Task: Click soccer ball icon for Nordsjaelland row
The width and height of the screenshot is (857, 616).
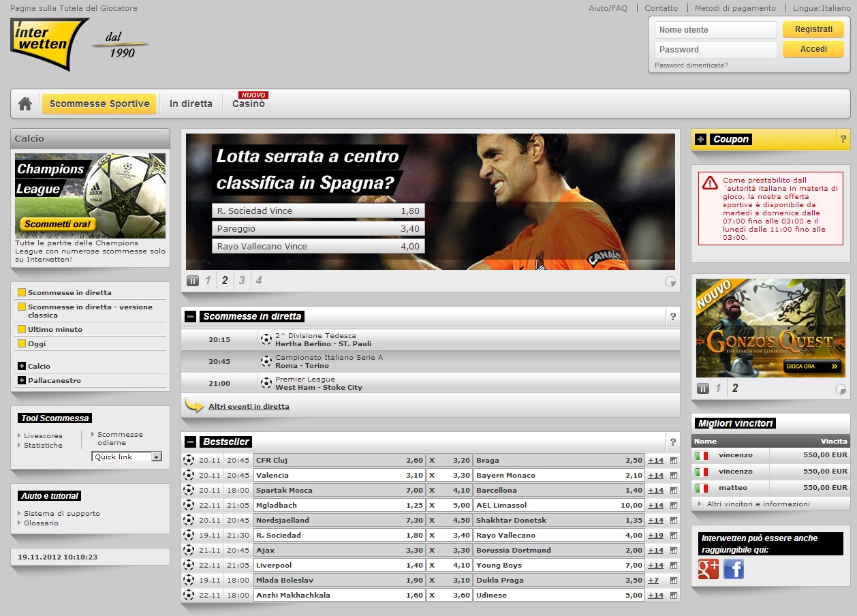Action: 189,521
